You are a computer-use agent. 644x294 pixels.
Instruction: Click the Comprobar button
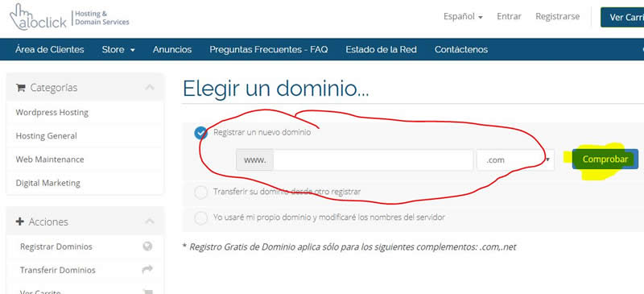[605, 159]
